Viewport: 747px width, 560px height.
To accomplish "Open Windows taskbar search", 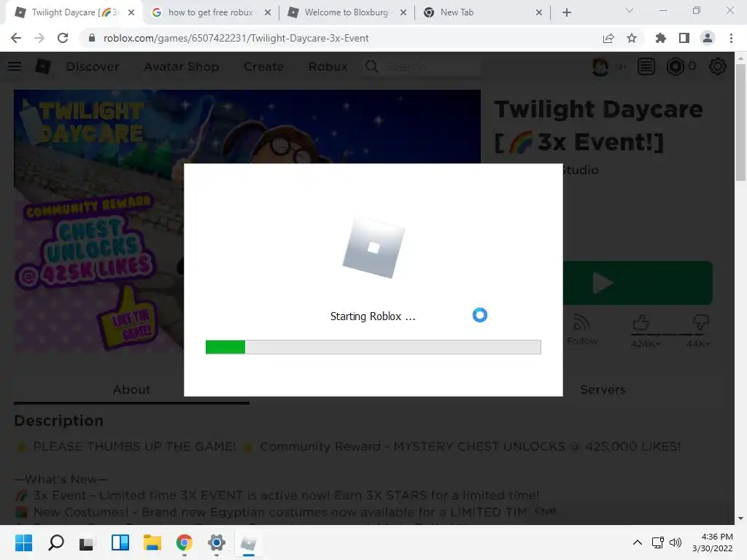I will 55,542.
